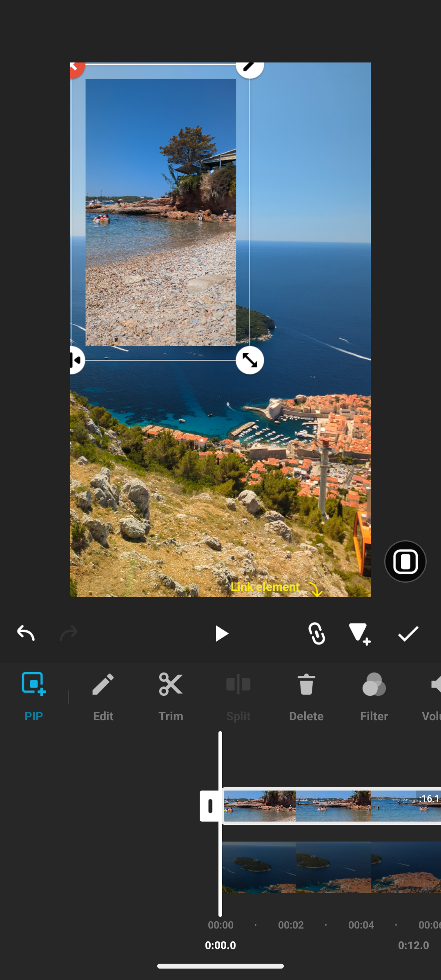Tap the Split tool
The height and width of the screenshot is (980, 441).
[238, 697]
